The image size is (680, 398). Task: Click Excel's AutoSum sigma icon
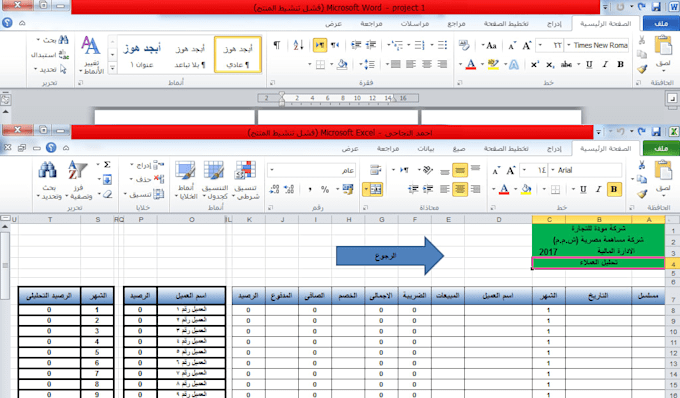(x=107, y=165)
